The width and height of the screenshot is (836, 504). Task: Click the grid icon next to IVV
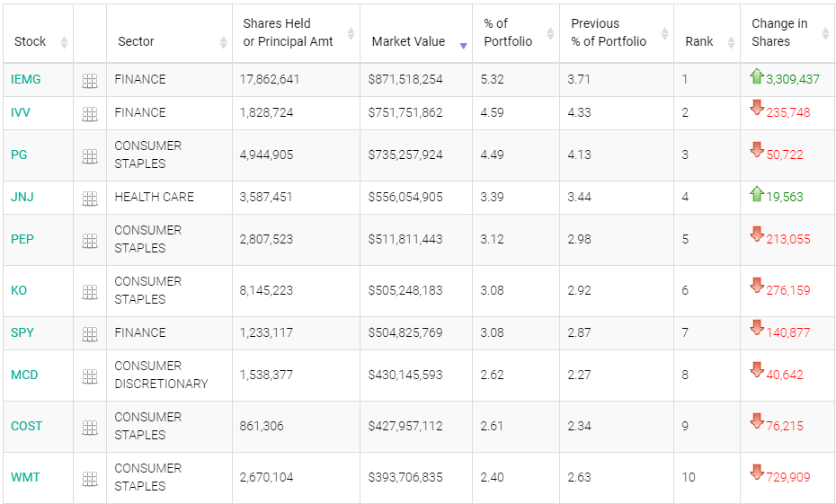point(90,114)
